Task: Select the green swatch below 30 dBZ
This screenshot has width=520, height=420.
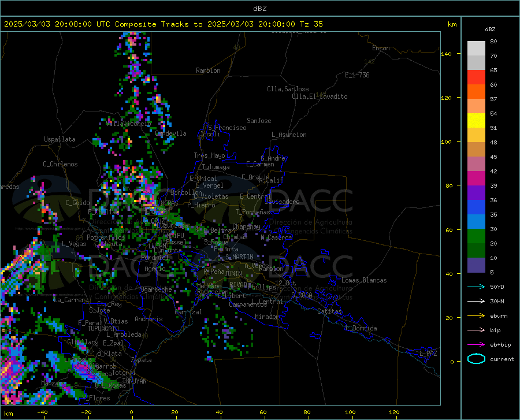Action: click(476, 236)
